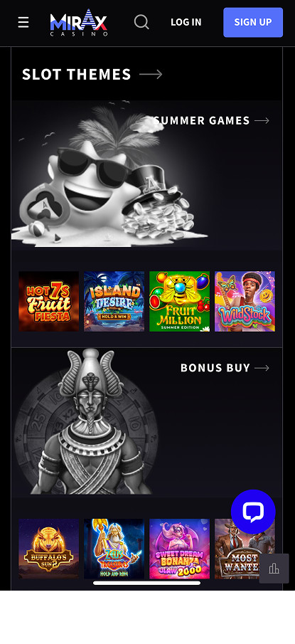
Task: Click the bar chart stats icon
Action: click(274, 569)
